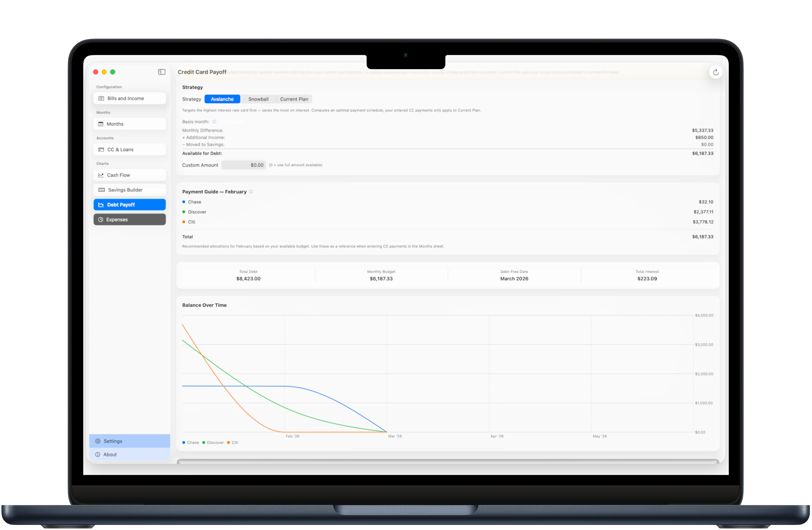The image size is (812, 530).
Task: Click the Savings Builder icon
Action: coord(101,190)
